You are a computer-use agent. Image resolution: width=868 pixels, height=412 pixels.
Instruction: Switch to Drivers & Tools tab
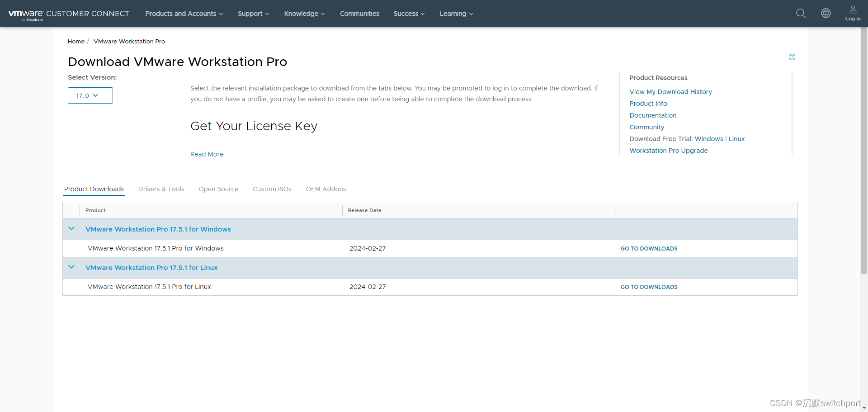tap(161, 189)
